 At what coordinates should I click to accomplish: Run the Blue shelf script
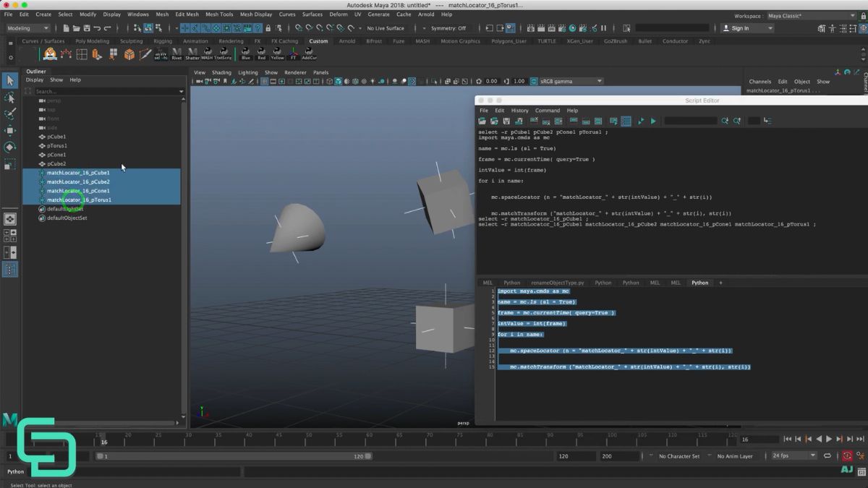pyautogui.click(x=246, y=53)
